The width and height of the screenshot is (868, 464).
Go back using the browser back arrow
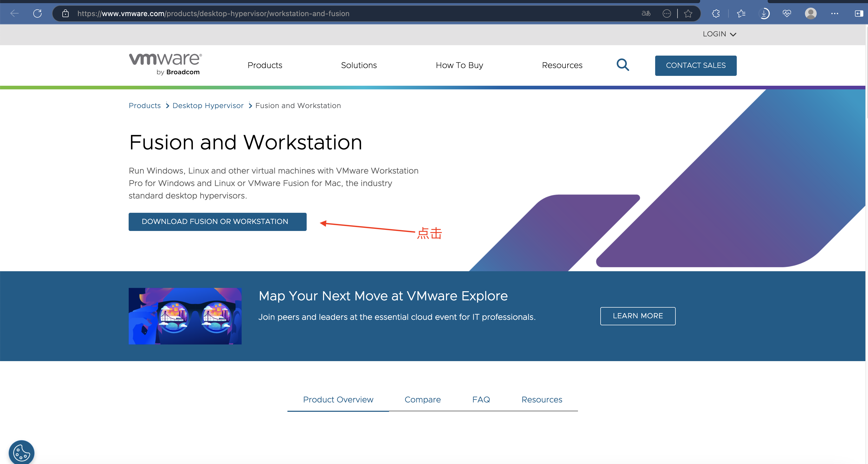click(15, 14)
